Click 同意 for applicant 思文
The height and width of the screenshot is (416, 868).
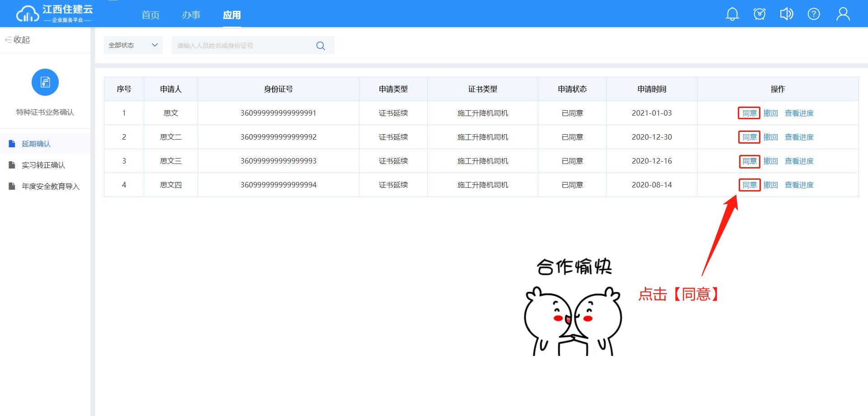click(x=749, y=113)
